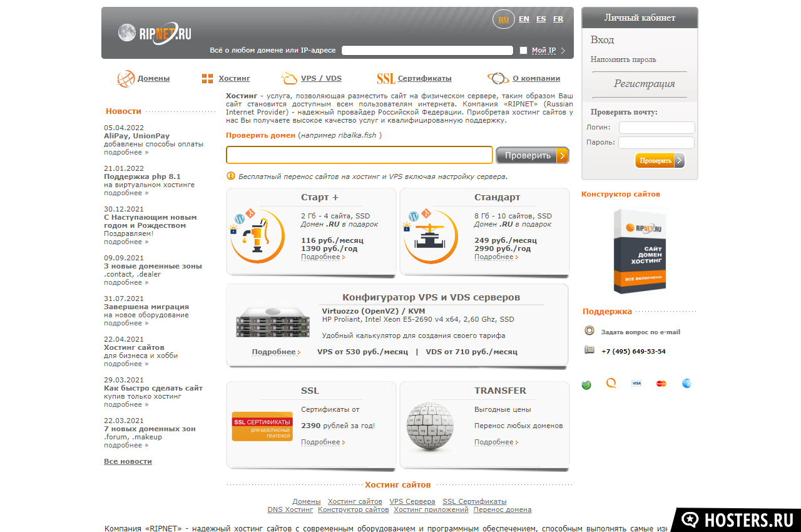Screen dimensions: 801x532
Task: Switch language to ES
Action: pos(541,19)
